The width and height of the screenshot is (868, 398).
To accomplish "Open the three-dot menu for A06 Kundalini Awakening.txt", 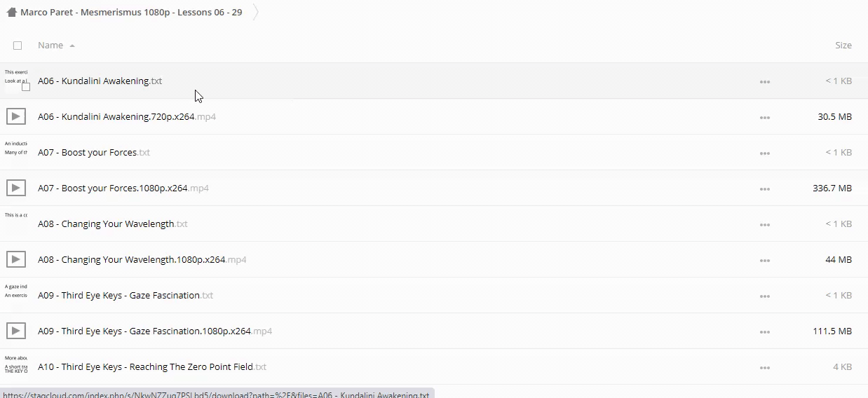I will point(764,82).
